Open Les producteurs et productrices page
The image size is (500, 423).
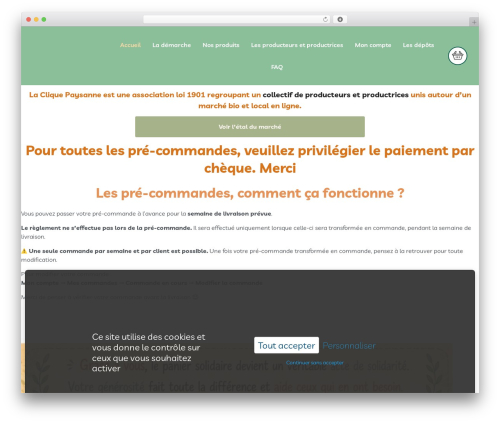(297, 45)
